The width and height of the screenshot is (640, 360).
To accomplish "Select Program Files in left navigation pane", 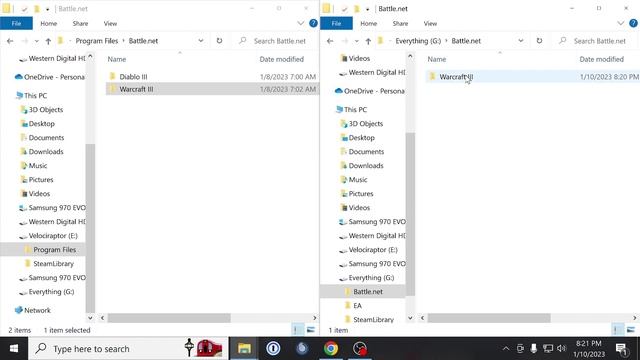I will tap(43, 249).
